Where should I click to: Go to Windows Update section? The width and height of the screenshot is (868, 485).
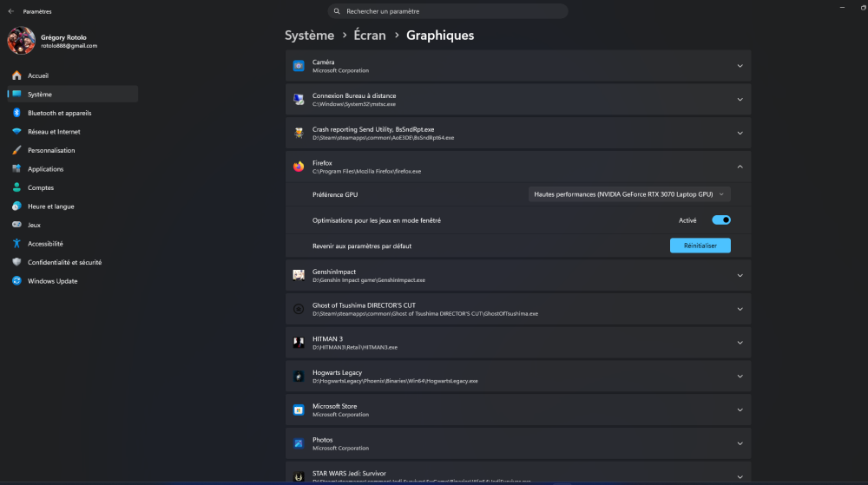click(x=52, y=281)
